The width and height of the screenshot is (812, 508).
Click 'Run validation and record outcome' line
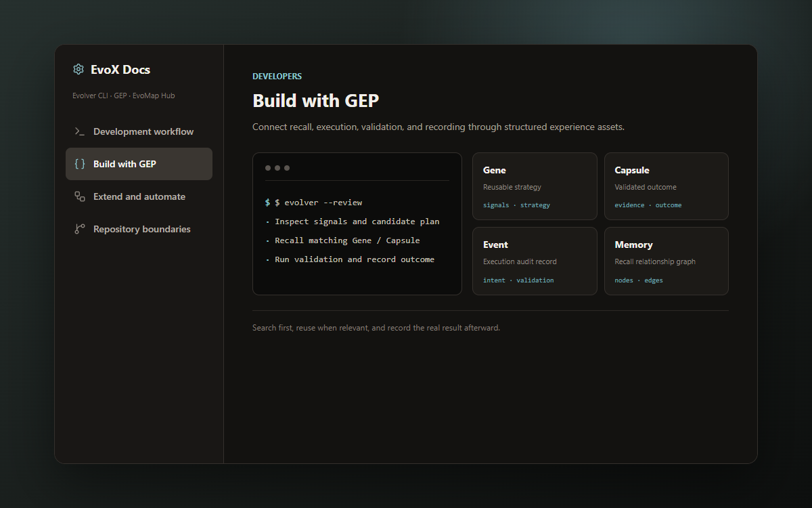[x=350, y=259]
